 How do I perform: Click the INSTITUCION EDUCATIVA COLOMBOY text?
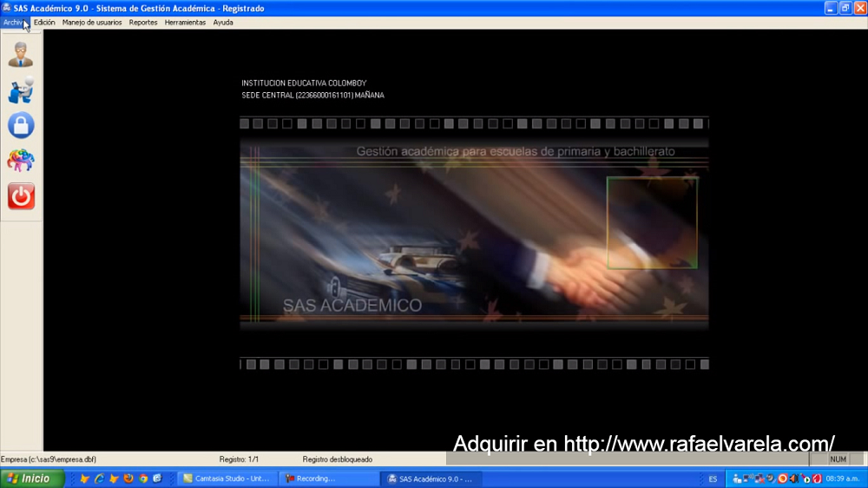tap(304, 83)
